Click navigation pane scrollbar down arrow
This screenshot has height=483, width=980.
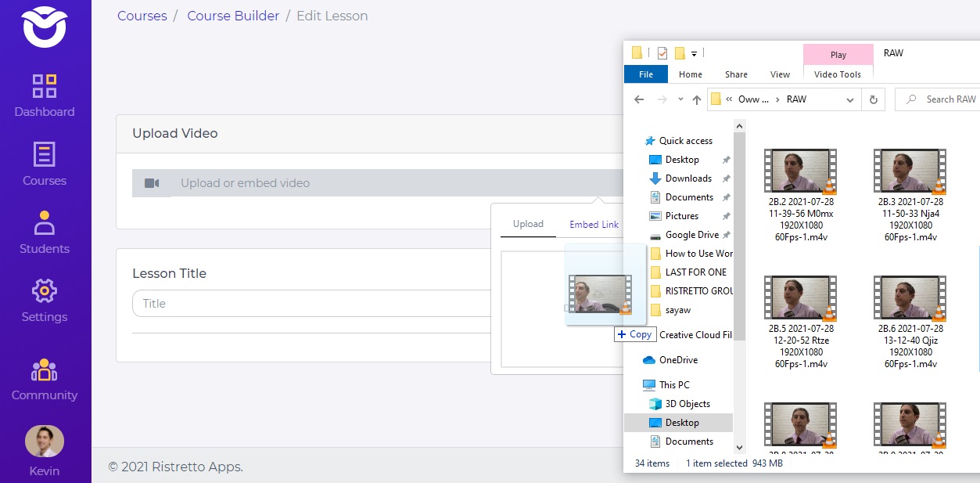(739, 448)
